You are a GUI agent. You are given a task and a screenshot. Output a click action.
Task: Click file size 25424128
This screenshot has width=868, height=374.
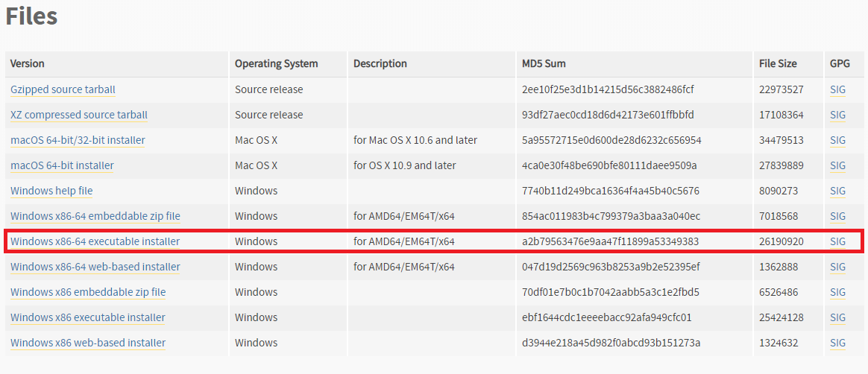781,317
